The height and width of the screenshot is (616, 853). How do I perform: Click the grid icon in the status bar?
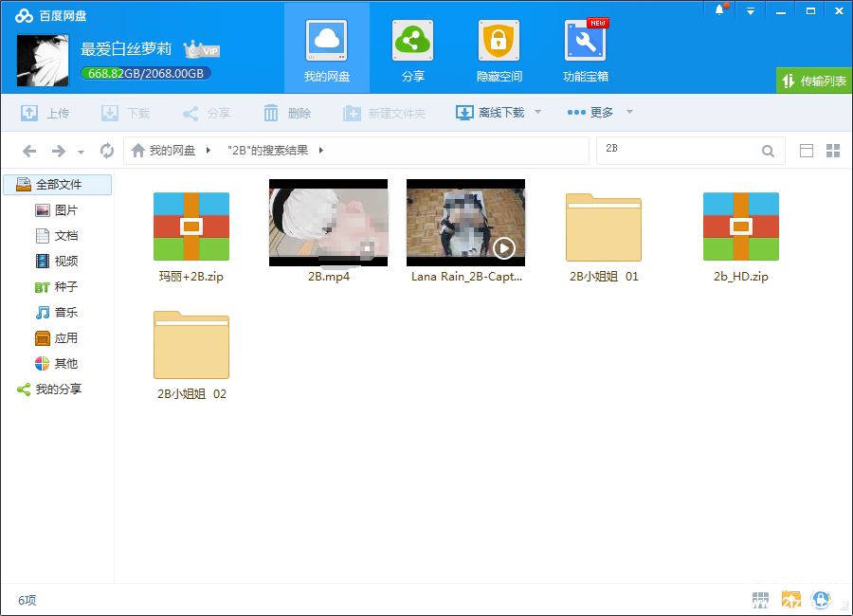[760, 600]
